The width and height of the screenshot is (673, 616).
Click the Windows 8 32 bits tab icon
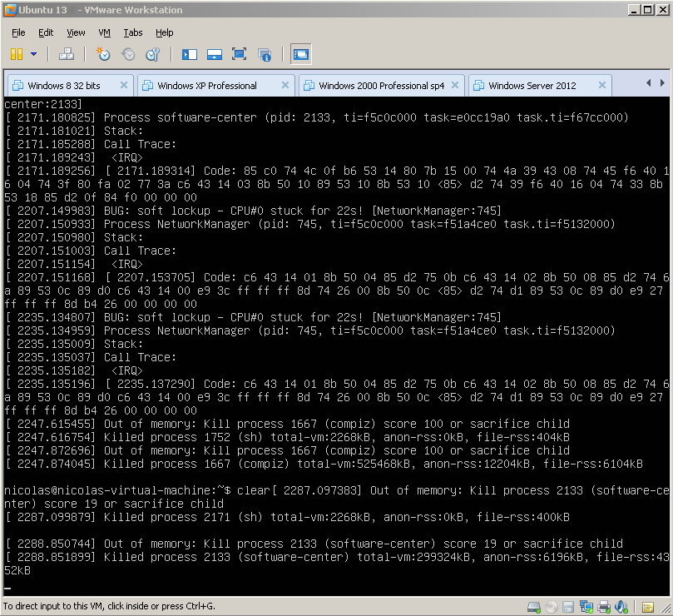(x=17, y=86)
